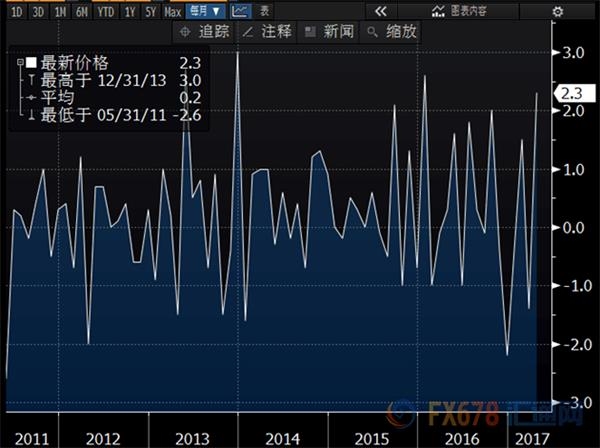Click the 2013 x-axis label
Image resolution: width=600 pixels, height=448 pixels.
(x=192, y=439)
